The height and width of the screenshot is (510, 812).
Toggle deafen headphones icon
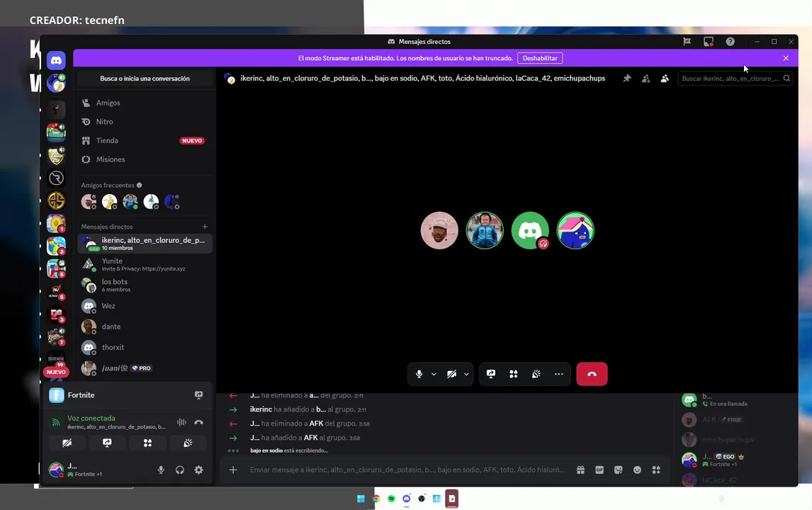(x=180, y=470)
